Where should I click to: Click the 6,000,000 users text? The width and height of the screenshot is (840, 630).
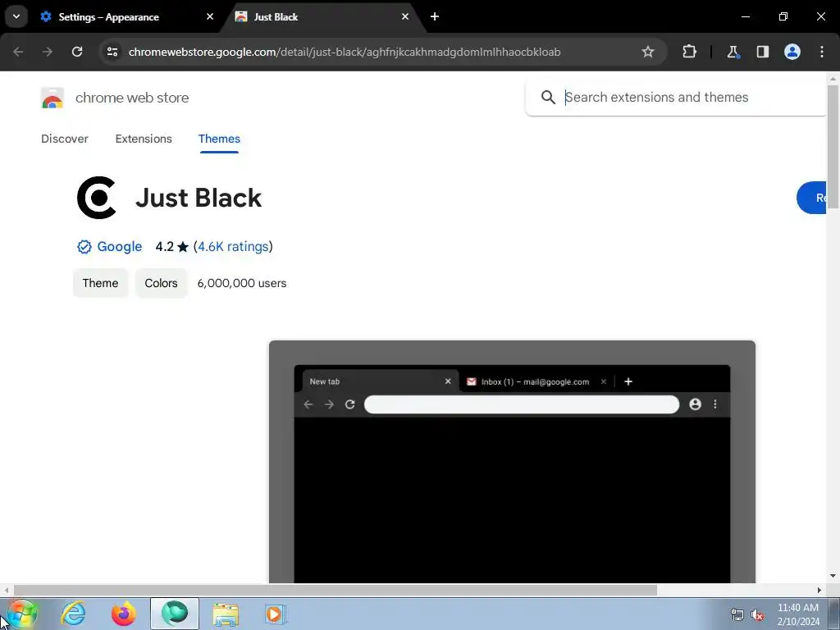click(242, 283)
